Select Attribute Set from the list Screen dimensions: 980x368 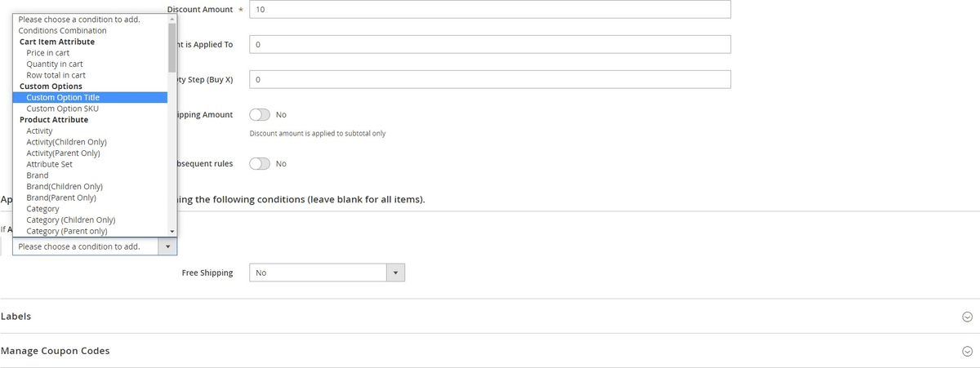(x=49, y=164)
